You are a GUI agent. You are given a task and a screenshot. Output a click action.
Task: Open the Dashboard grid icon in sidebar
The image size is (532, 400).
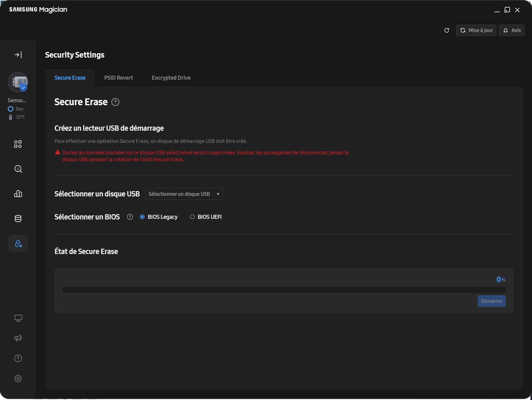click(x=18, y=144)
